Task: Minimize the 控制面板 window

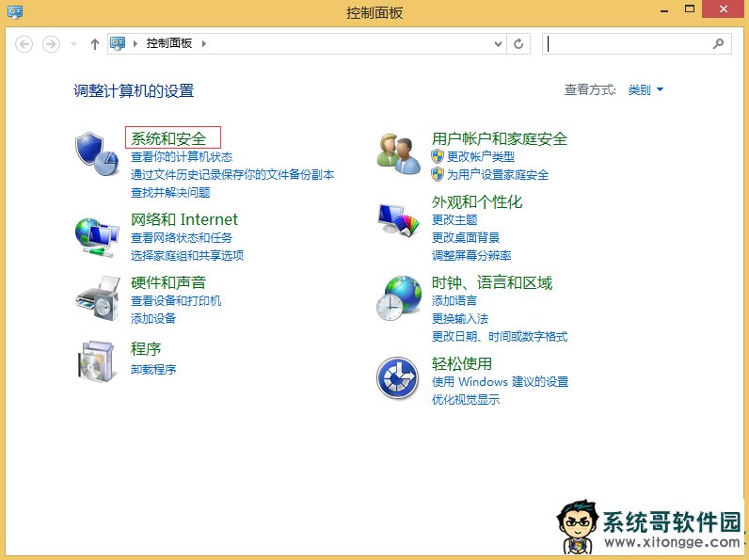Action: click(x=664, y=9)
